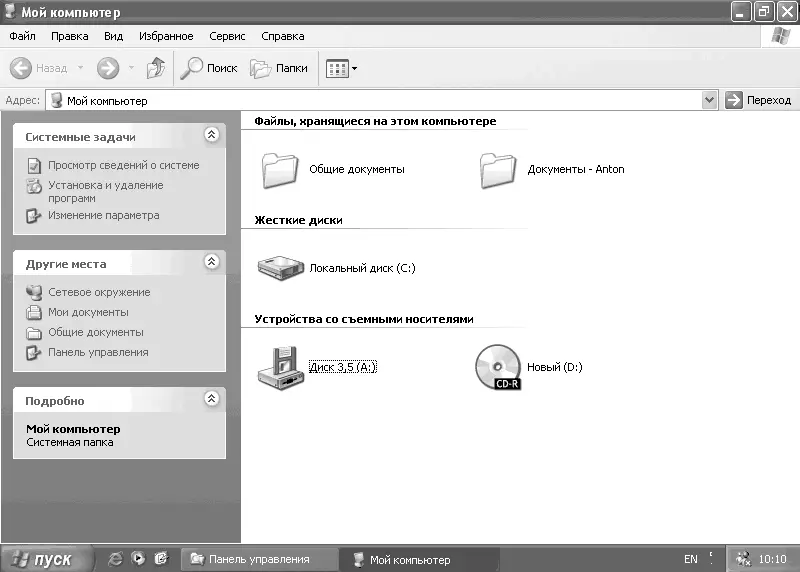The width and height of the screenshot is (800, 572).
Task: Open the views grid icon
Action: (337, 68)
